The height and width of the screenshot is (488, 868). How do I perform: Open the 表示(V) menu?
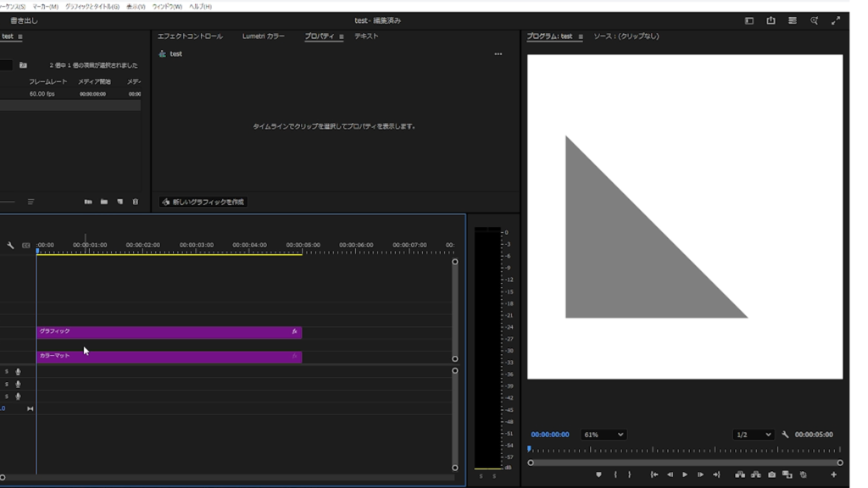[136, 7]
